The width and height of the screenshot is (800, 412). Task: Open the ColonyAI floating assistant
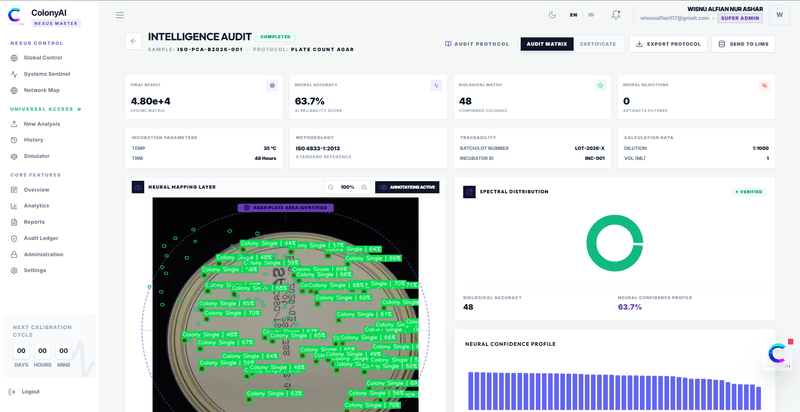click(778, 354)
